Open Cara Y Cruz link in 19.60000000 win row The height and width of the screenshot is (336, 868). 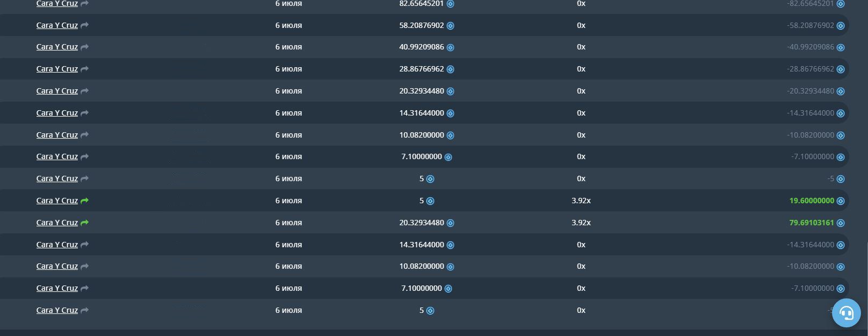[57, 201]
